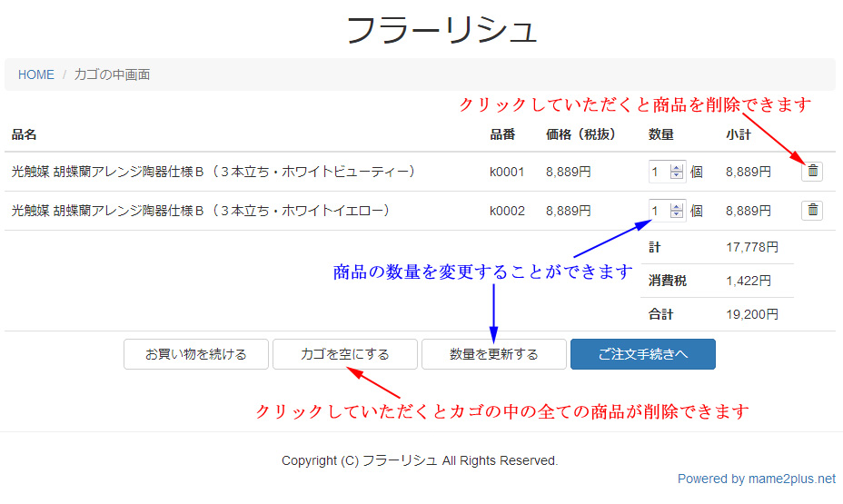The image size is (843, 504).
Task: Click subtotal value 17,778円
Action: click(751, 247)
